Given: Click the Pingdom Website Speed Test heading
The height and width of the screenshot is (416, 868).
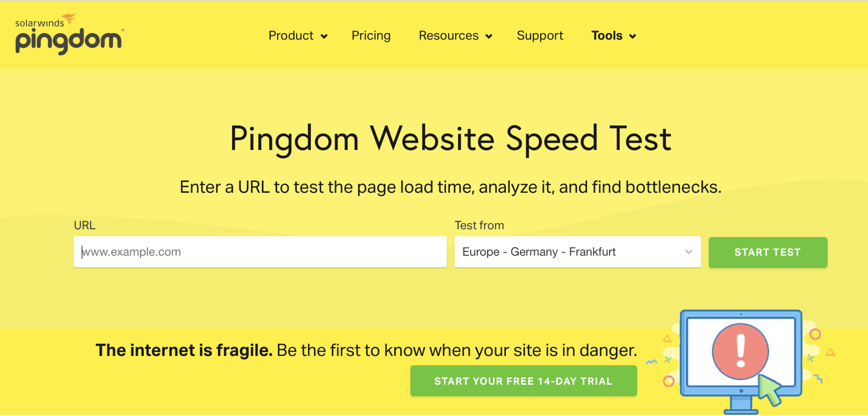Looking at the screenshot, I should (x=451, y=139).
